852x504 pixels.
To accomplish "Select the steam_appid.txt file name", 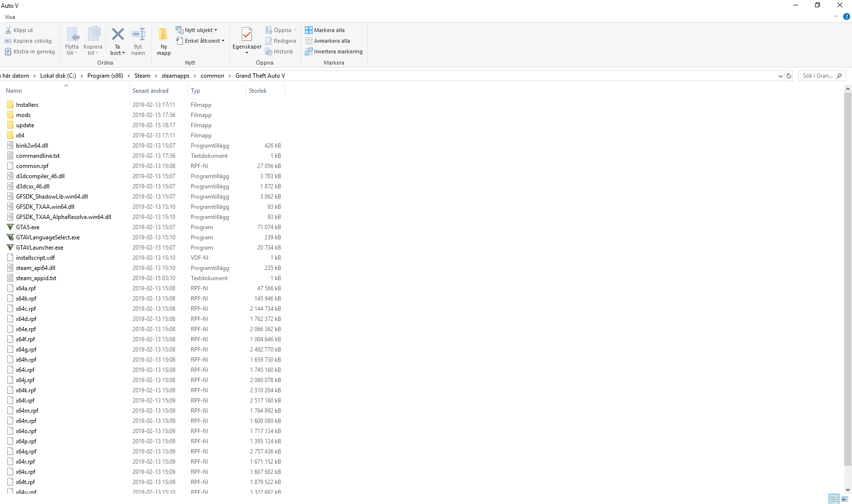I will tap(36, 278).
